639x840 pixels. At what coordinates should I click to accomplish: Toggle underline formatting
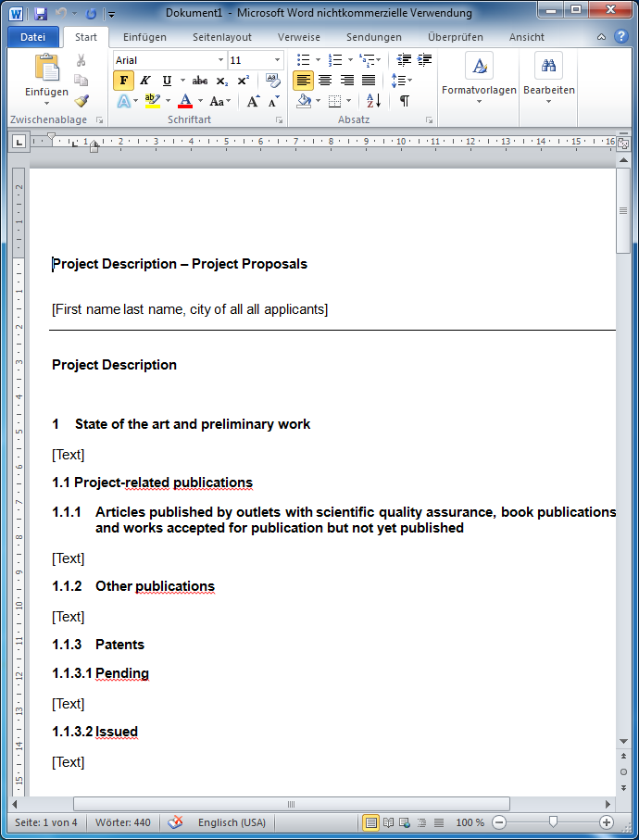167,81
